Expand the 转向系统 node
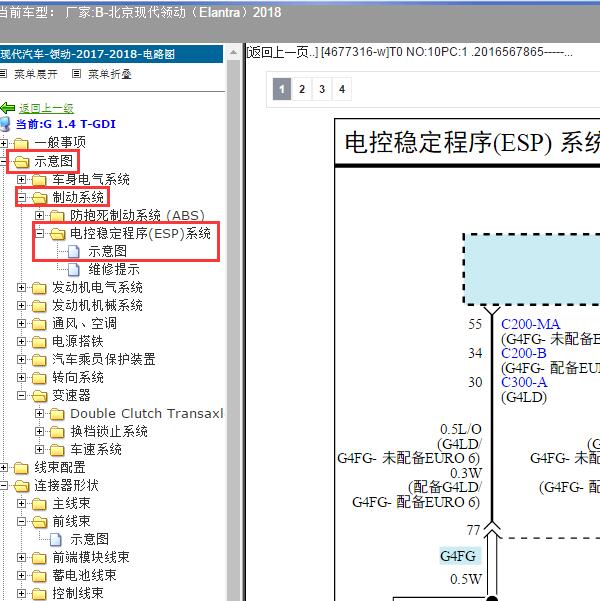 pos(21,378)
